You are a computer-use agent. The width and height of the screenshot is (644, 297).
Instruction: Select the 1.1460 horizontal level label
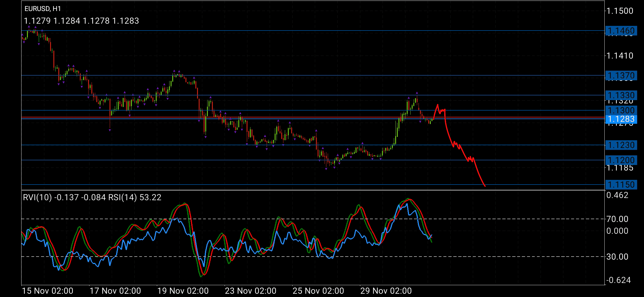tap(621, 31)
